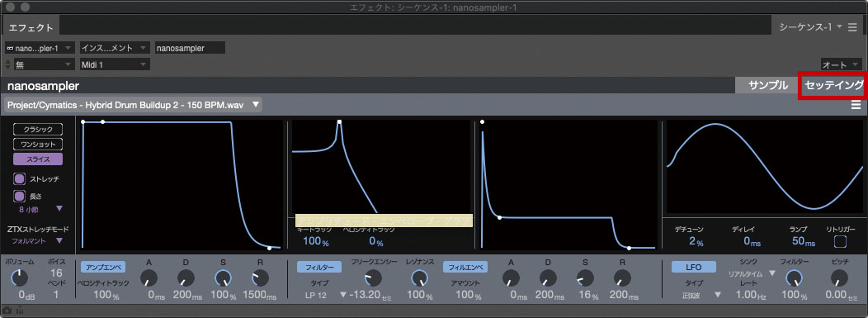
Task: Click the ランプ value 50ms
Action: (804, 241)
